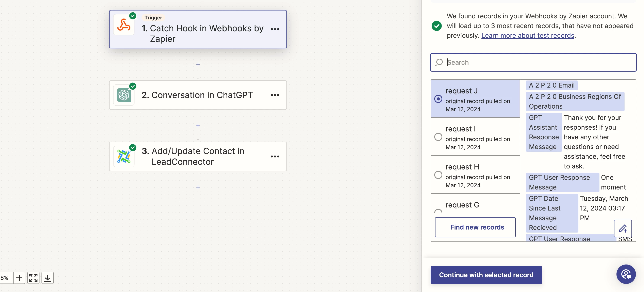Add a step below Conversation in ChatGPT

pyautogui.click(x=198, y=126)
